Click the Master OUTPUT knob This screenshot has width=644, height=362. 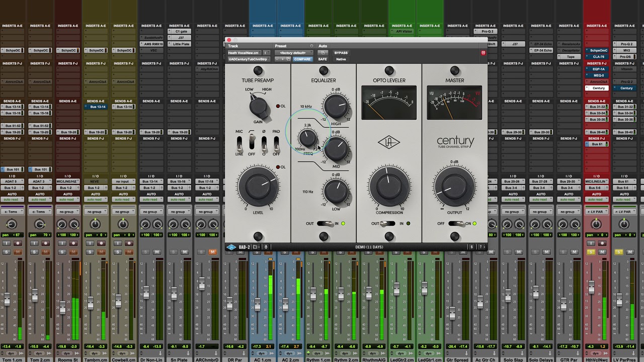coord(454,187)
